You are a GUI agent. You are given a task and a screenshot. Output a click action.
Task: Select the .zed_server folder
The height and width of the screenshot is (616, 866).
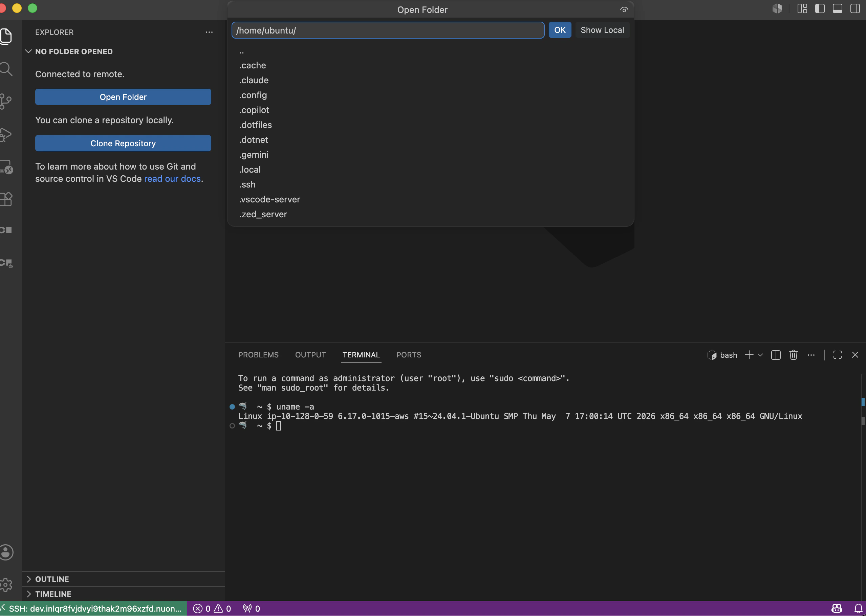[431, 214]
